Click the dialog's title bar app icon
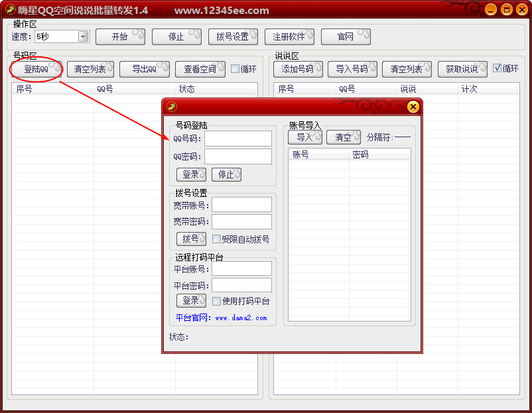The height and width of the screenshot is (413, 532). tap(172, 107)
